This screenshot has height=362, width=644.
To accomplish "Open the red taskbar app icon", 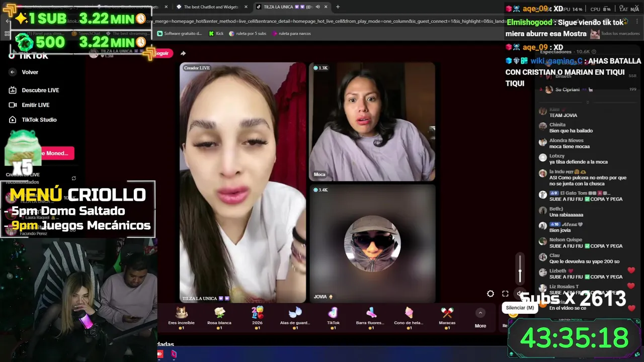I will tap(160, 354).
